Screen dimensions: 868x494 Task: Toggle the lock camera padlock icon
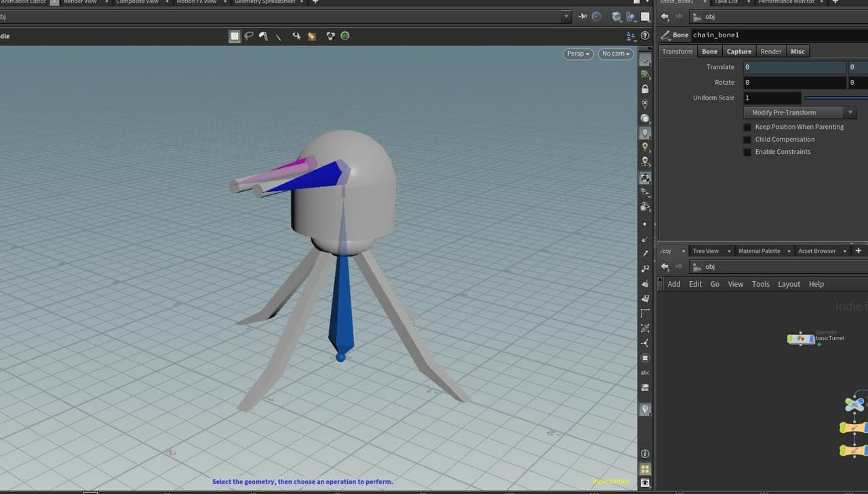point(645,89)
